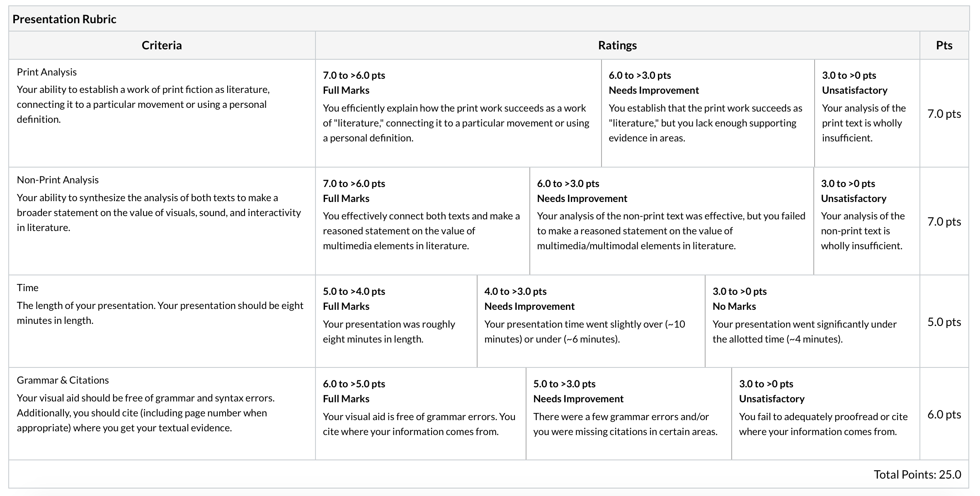Choose Grammar & Citations Full Marks rating
This screenshot has width=980, height=496.
(x=421, y=414)
